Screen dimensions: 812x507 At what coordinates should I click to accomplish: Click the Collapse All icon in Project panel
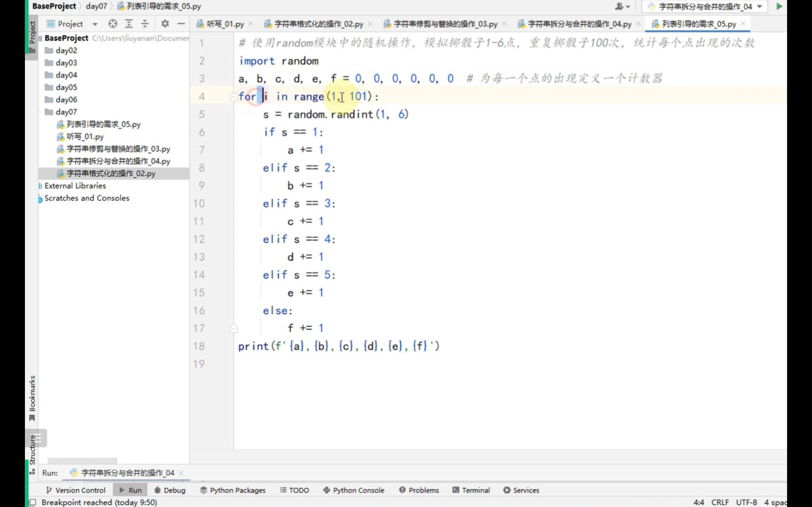pos(144,24)
